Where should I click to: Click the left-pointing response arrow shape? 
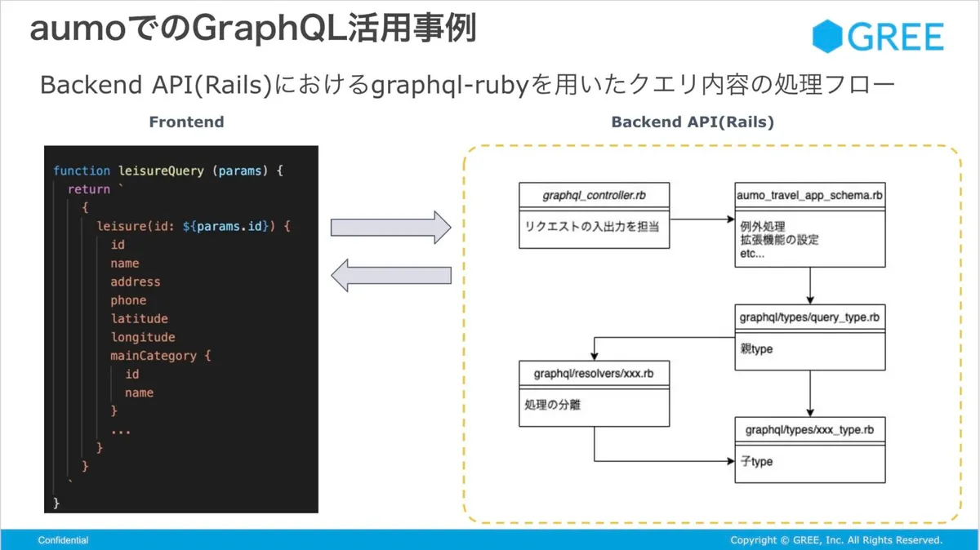(390, 275)
